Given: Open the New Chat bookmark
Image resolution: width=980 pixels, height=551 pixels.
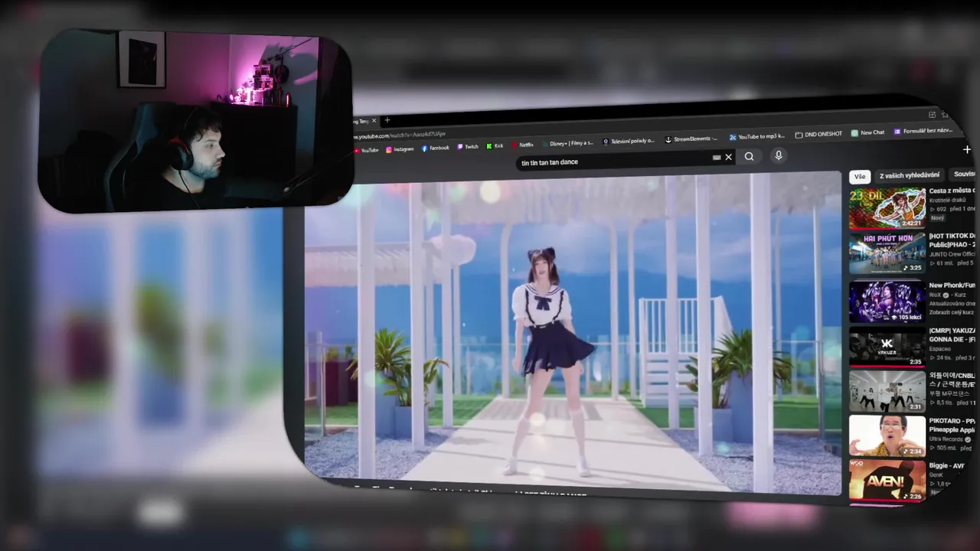Looking at the screenshot, I should coord(867,132).
